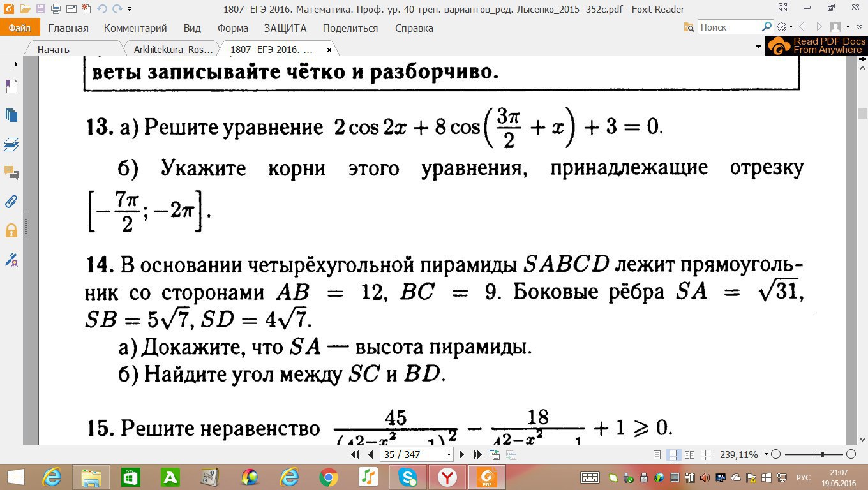Save the document with the Save icon
Image resolution: width=868 pixels, height=490 pixels.
pos(40,8)
